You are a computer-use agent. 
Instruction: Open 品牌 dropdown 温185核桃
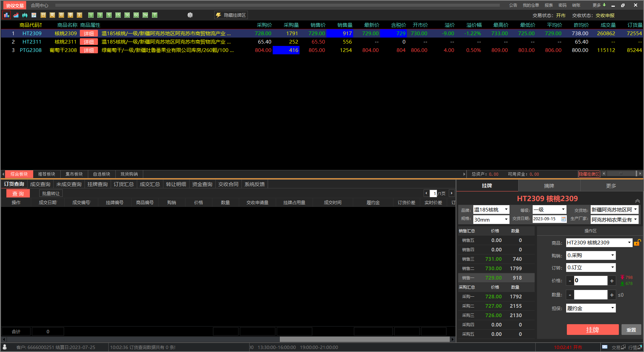tap(491, 210)
